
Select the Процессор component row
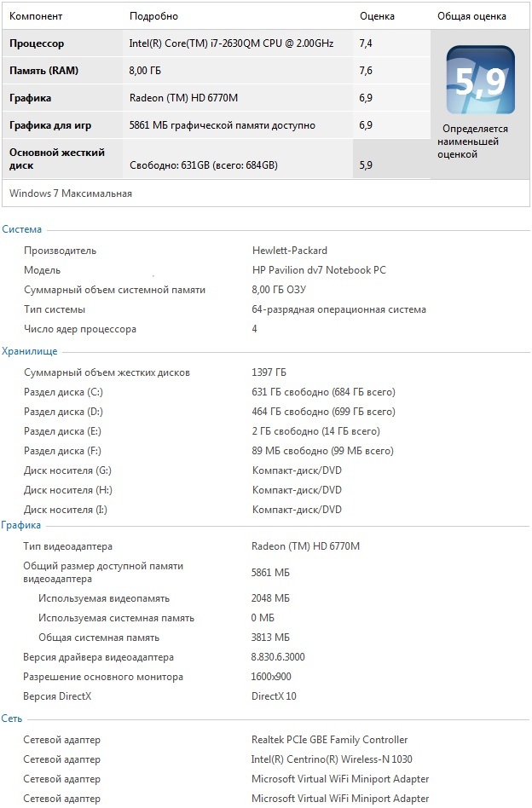click(217, 43)
